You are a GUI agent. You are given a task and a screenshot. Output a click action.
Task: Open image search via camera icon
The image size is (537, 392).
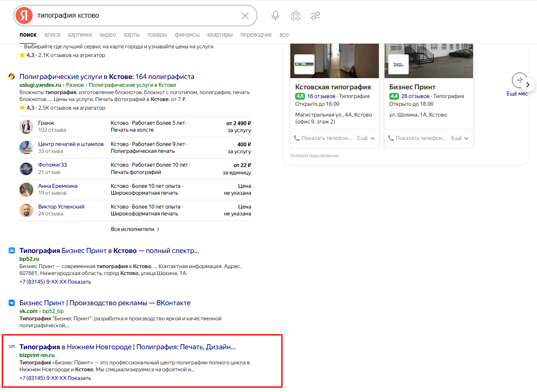[296, 16]
